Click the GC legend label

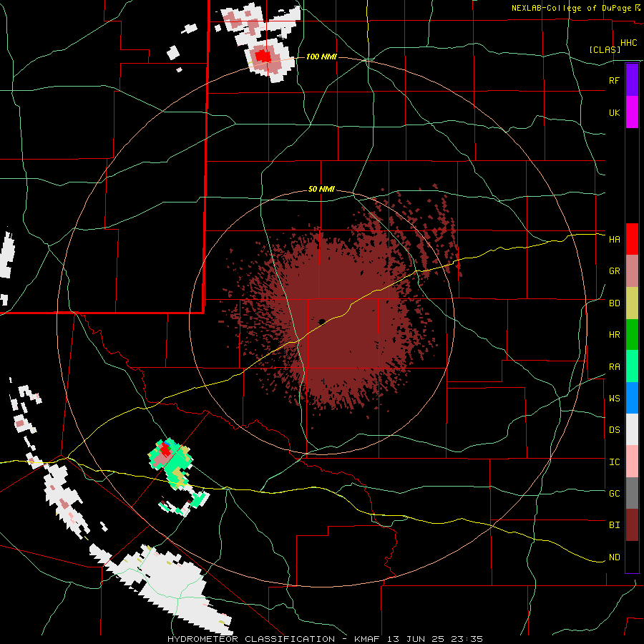point(615,494)
